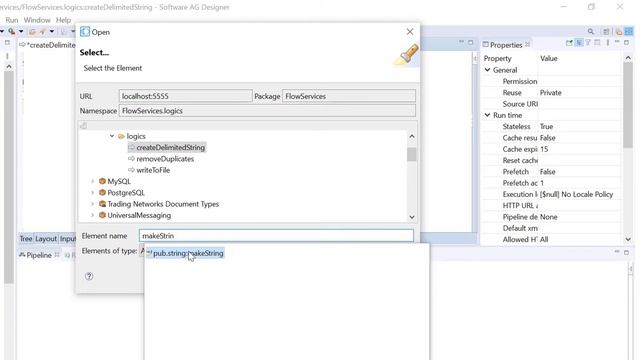Select writeToFile service in tree
This screenshot has width=640, height=360.
153,170
